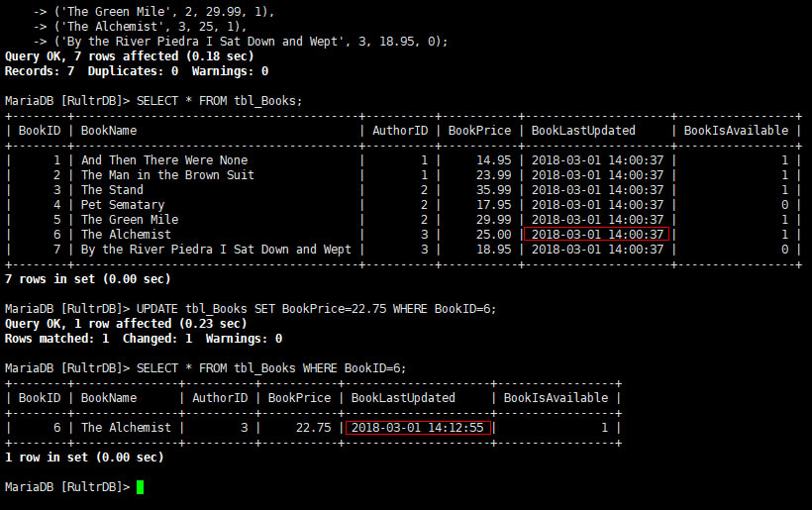Click the 'Pet Sematary' row name
812x510 pixels.
[x=122, y=205]
